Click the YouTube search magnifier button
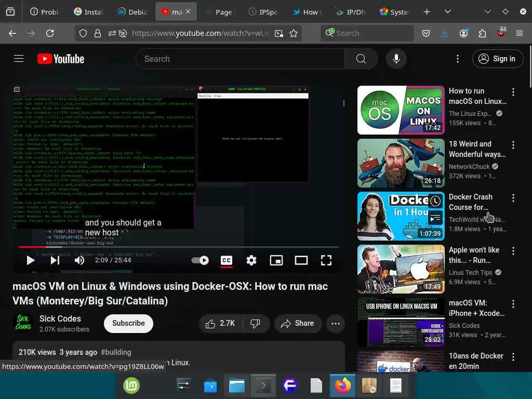The height and width of the screenshot is (399, 532). (x=361, y=59)
